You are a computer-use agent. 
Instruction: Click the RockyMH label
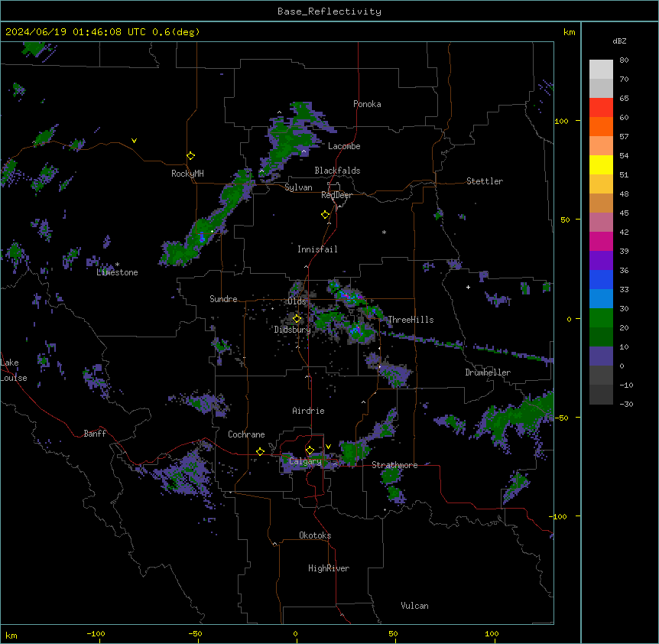[187, 174]
